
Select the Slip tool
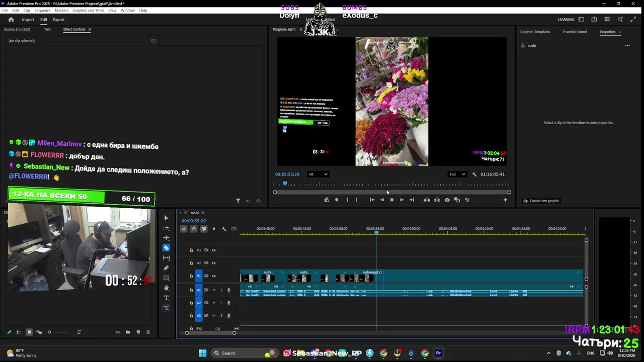[167, 258]
